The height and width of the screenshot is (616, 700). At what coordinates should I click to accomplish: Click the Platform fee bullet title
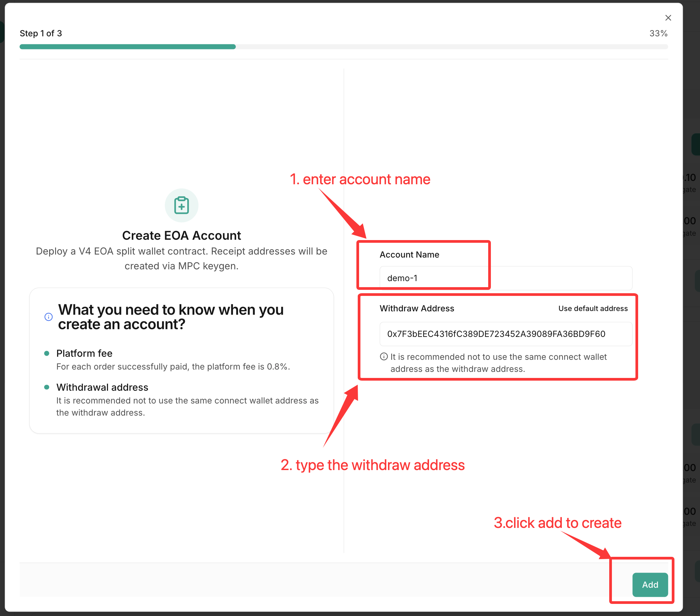coord(84,353)
